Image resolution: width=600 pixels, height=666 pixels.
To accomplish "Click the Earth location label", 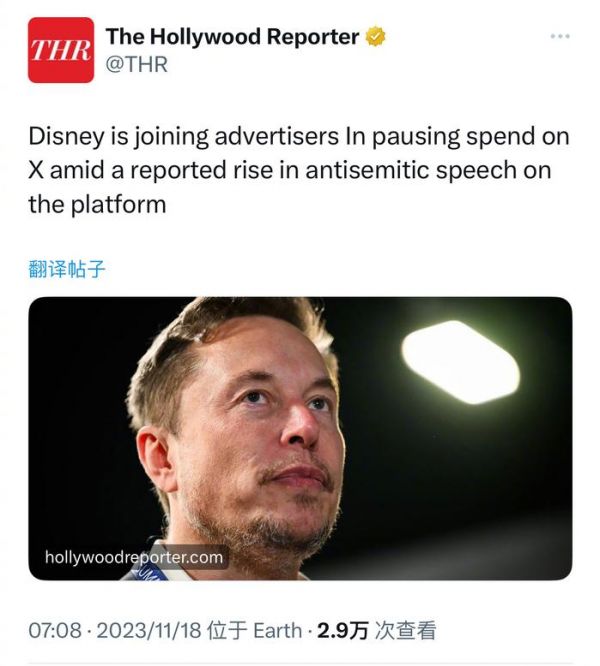I will (277, 630).
